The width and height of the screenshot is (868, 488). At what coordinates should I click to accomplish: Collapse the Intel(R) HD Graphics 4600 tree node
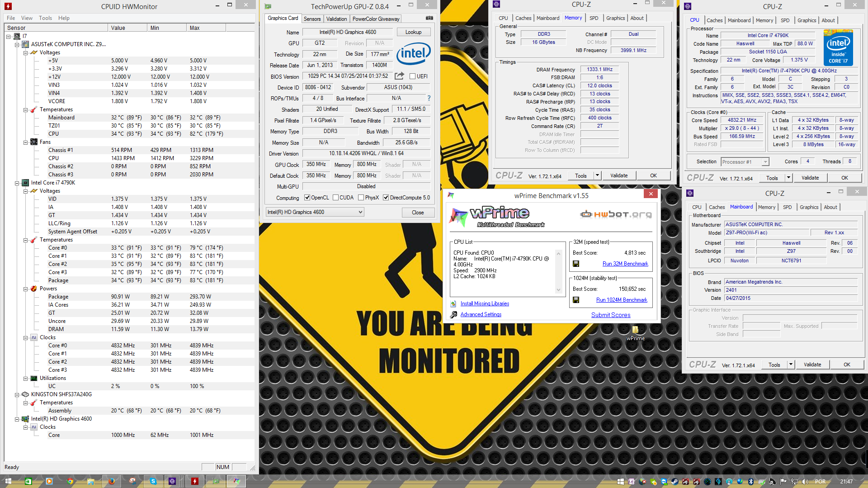click(17, 419)
